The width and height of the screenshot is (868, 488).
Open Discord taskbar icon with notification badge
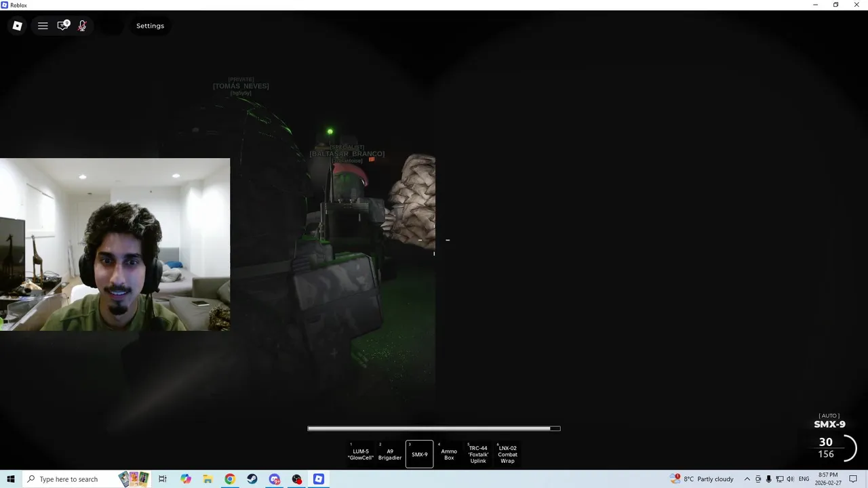(274, 479)
